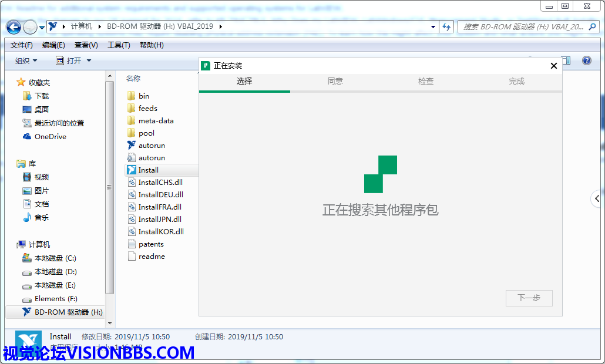Switch to the 同意 installer step tab

point(335,82)
